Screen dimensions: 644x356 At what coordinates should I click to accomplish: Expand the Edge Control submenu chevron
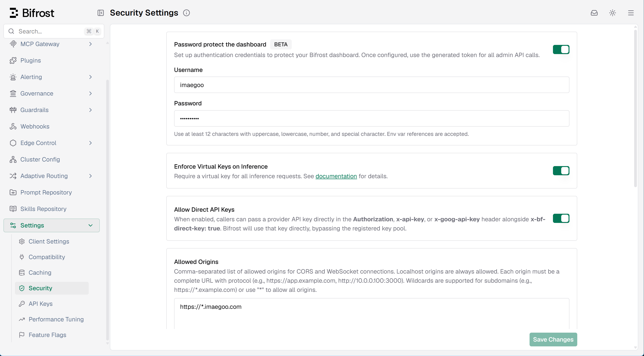[91, 143]
